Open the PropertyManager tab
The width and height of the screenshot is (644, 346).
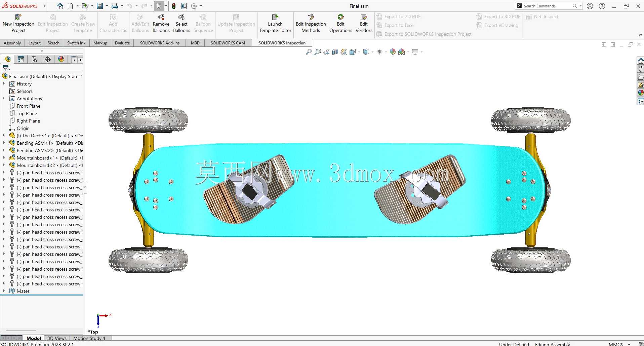21,59
